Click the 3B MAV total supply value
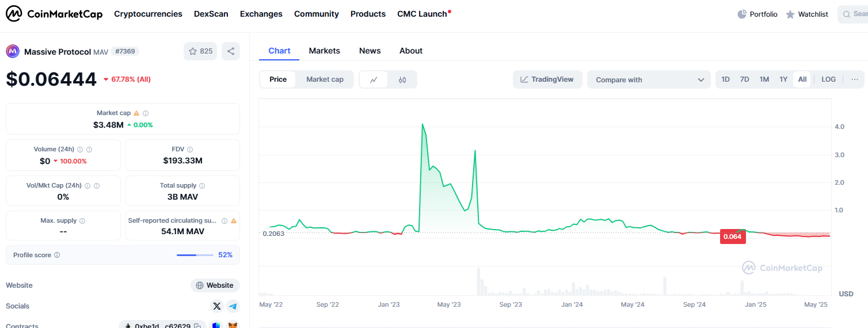The height and width of the screenshot is (328, 868). point(183,197)
